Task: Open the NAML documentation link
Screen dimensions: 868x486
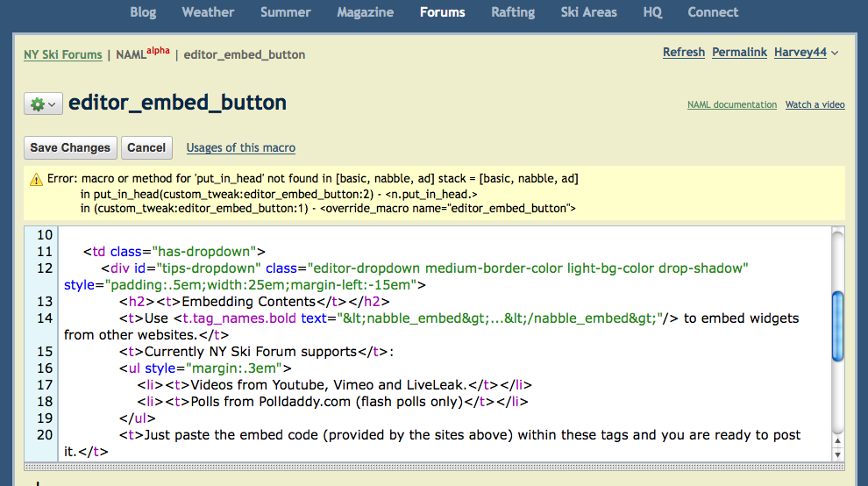Action: coord(731,104)
